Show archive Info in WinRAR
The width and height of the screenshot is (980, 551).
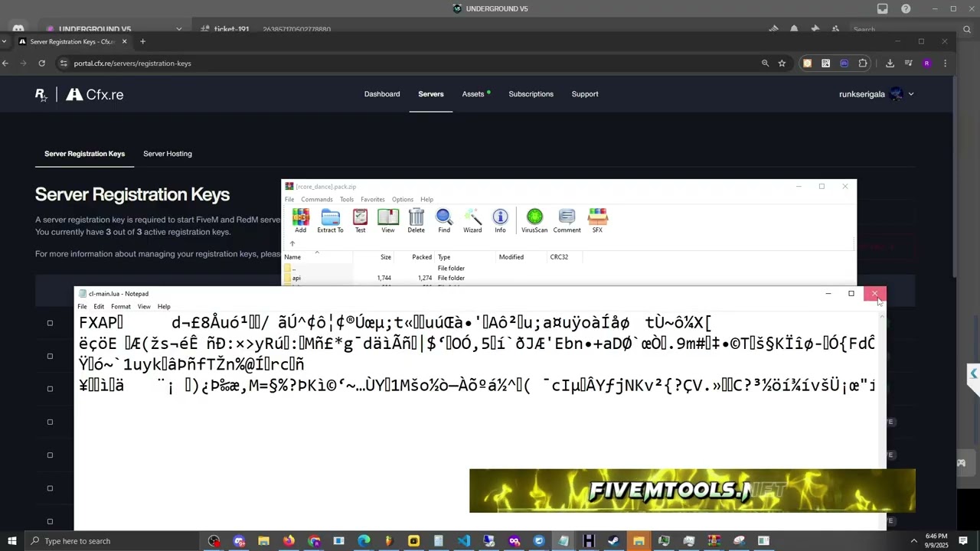(500, 220)
